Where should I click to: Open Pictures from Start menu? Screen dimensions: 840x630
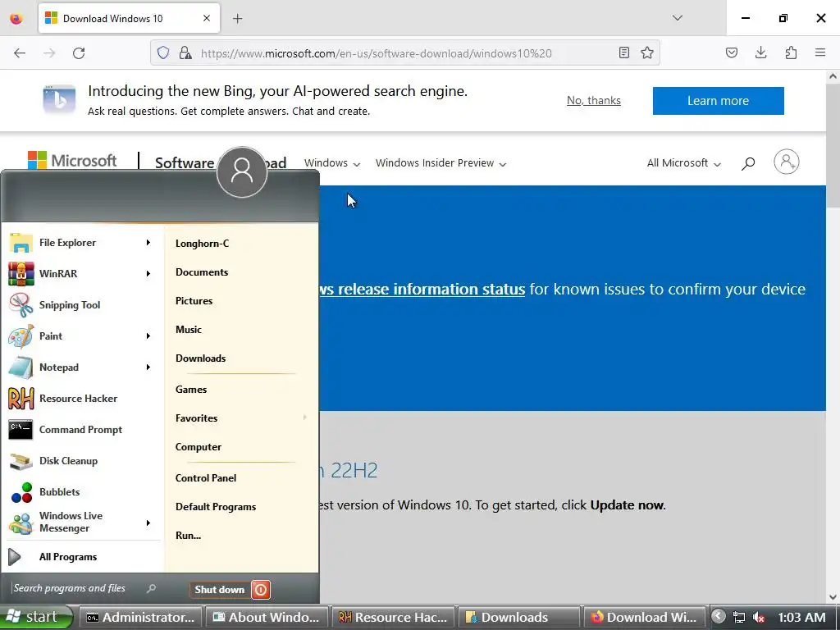194,301
